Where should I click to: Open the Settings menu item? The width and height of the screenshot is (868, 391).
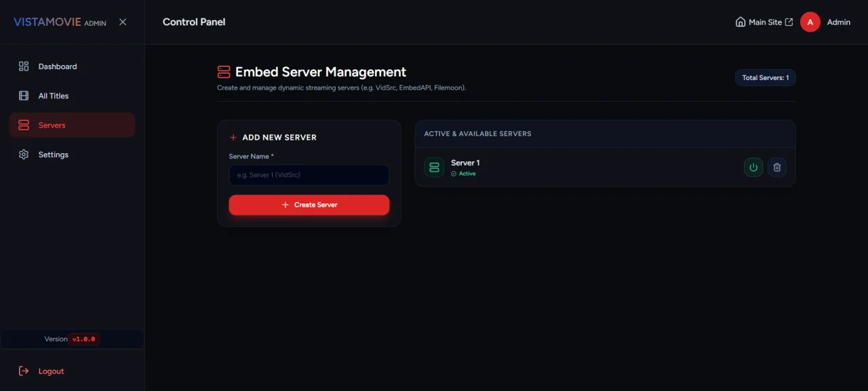click(72, 155)
